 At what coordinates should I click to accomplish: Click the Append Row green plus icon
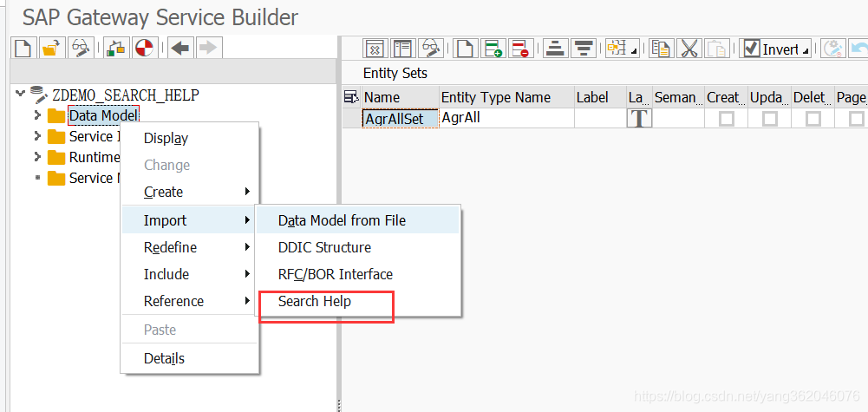point(493,49)
